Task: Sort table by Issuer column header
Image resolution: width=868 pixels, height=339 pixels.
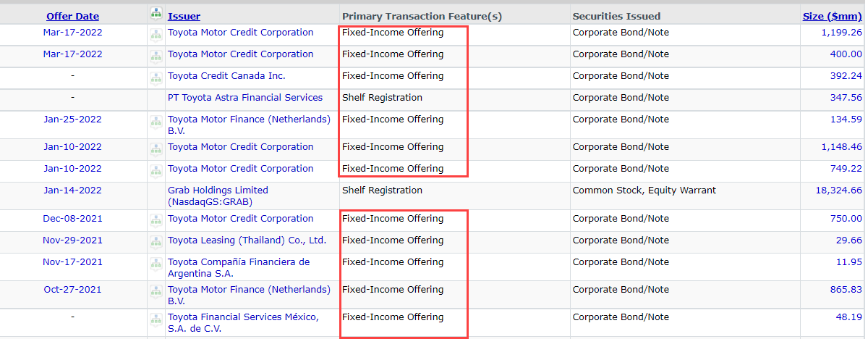Action: (184, 16)
